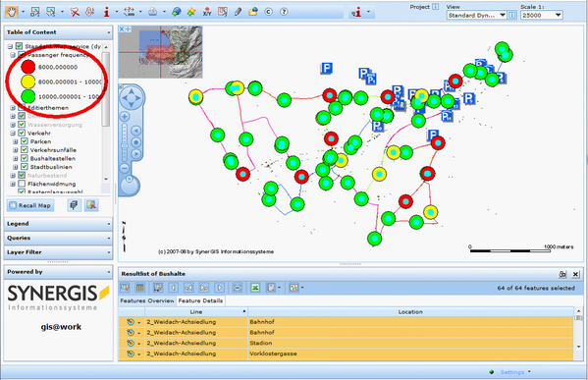Click the remove map icon with red X
The width and height of the screenshot is (588, 380).
click(91, 205)
